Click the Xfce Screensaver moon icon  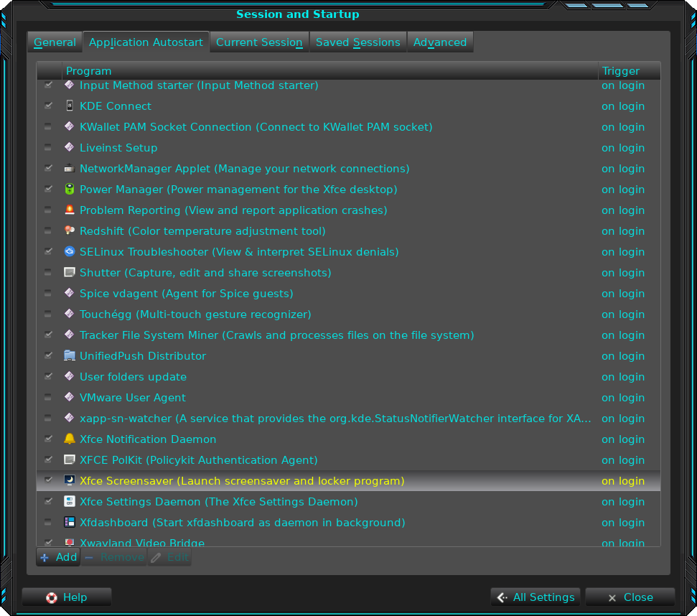point(70,480)
